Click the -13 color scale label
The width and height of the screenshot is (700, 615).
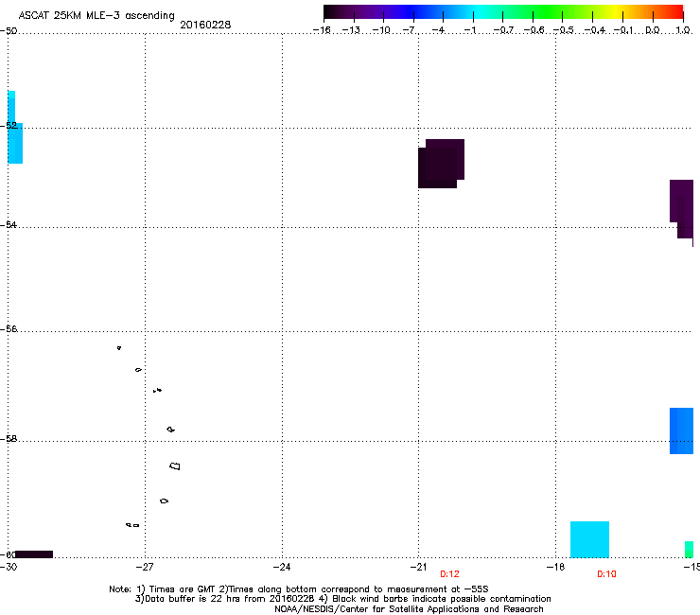coord(351,30)
